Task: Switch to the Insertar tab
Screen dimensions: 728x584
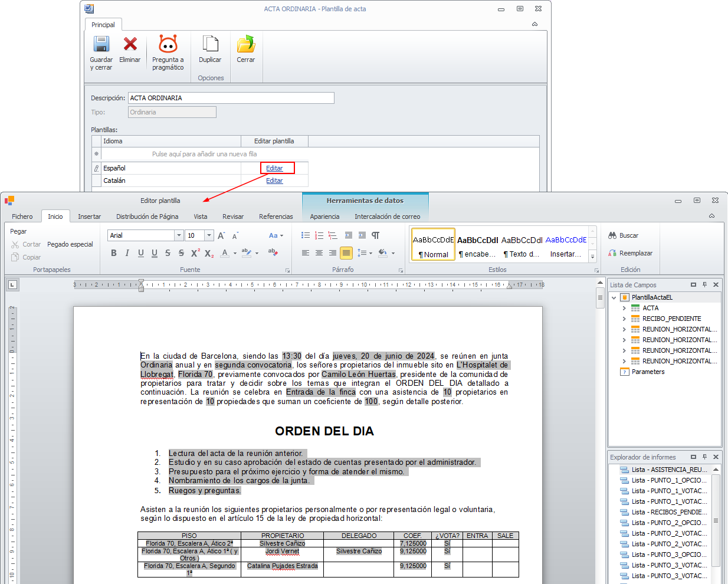Action: (90, 216)
